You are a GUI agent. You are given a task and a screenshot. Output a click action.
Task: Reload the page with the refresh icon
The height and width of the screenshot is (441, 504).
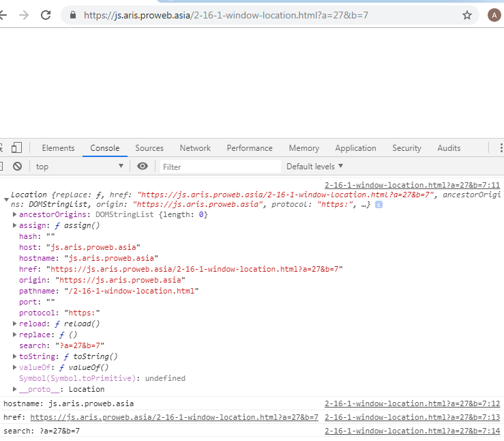46,15
